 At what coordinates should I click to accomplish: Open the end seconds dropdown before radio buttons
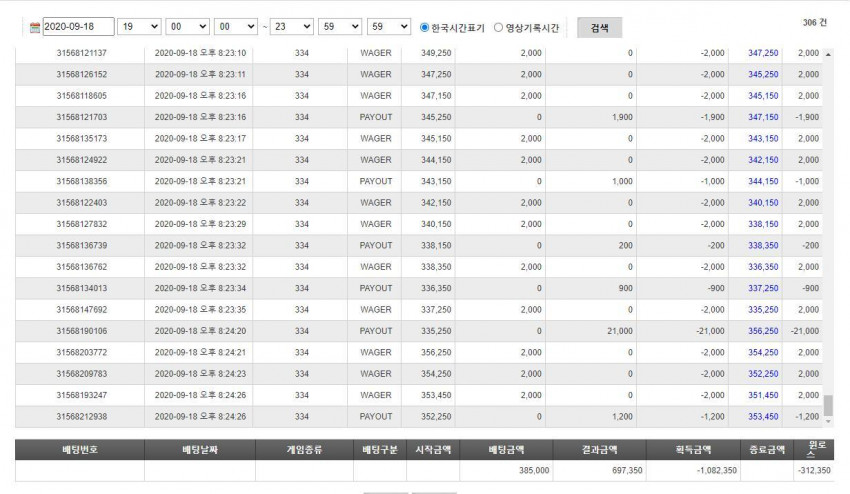click(x=389, y=27)
